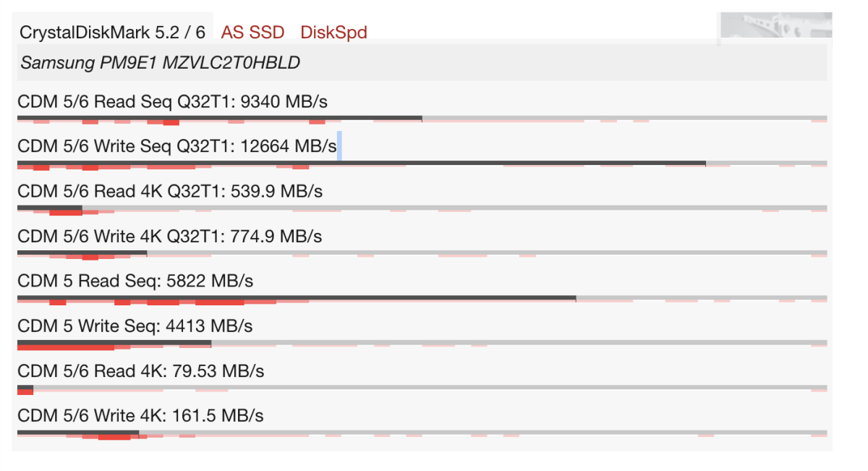Click the Read 4K Q32T1 539.9 MB/s label
The width and height of the screenshot is (868, 471).
tap(170, 192)
